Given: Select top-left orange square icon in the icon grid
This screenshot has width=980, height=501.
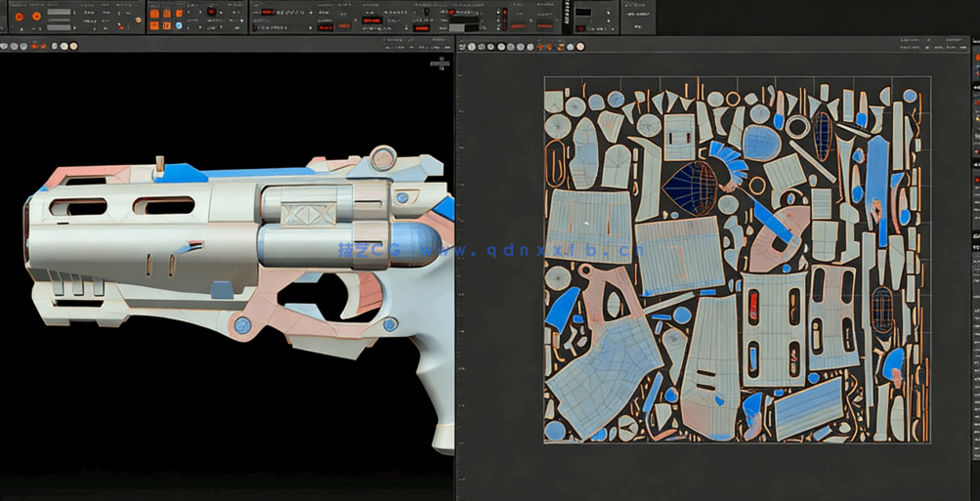Looking at the screenshot, I should 153,14.
